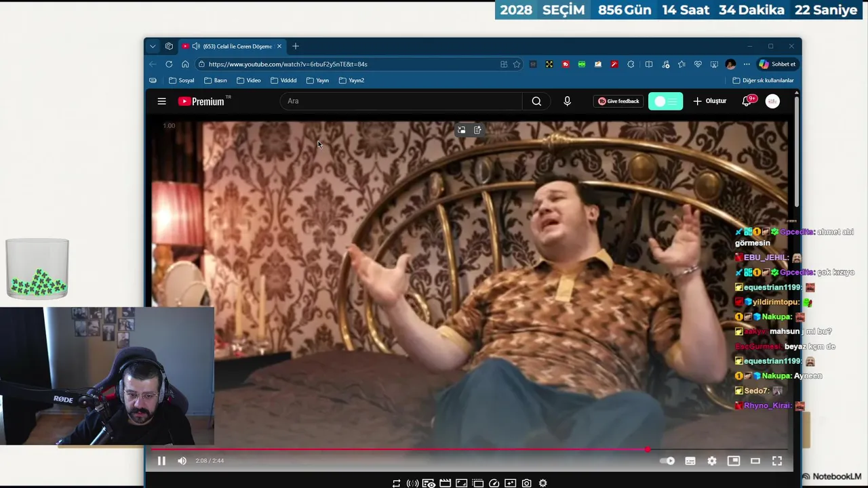868x488 pixels.
Task: Click the eye-overlay icon below the player
Action: [429, 483]
